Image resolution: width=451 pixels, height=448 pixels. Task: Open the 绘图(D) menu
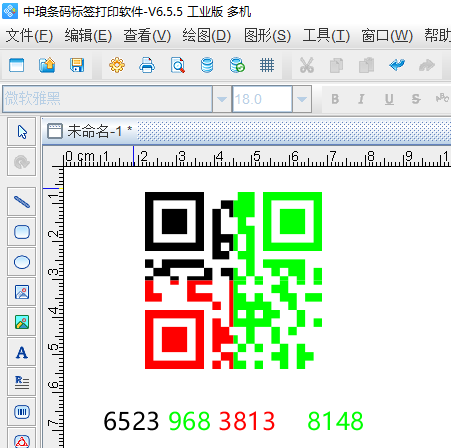pyautogui.click(x=207, y=36)
